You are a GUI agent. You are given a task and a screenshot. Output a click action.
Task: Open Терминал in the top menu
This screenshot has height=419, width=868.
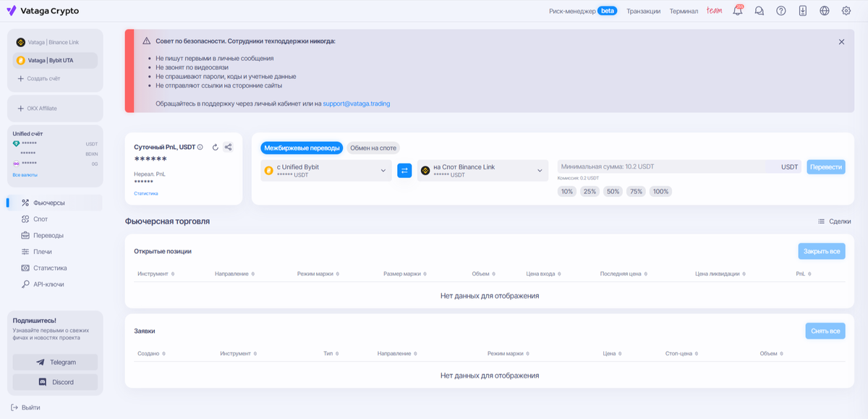click(684, 11)
